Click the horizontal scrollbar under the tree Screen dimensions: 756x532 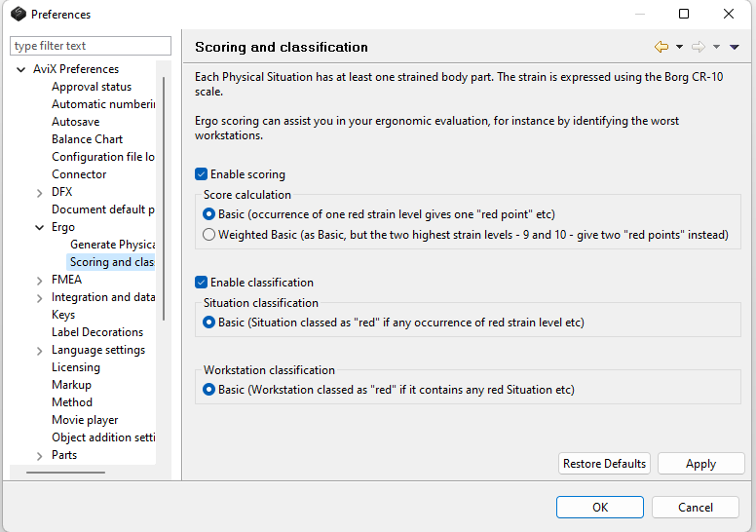(x=65, y=473)
